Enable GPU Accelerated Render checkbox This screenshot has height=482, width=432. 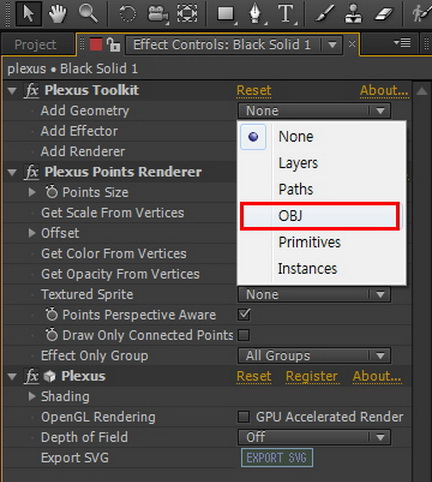click(x=243, y=417)
